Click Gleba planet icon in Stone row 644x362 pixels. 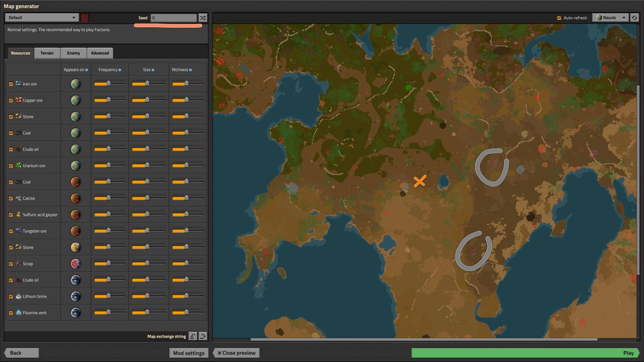pos(75,247)
